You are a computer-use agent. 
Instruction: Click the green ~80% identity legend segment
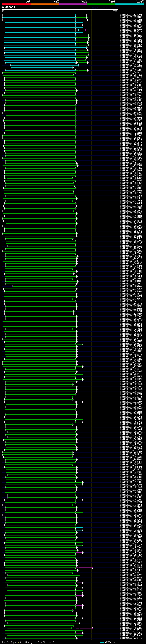coord(101,4)
